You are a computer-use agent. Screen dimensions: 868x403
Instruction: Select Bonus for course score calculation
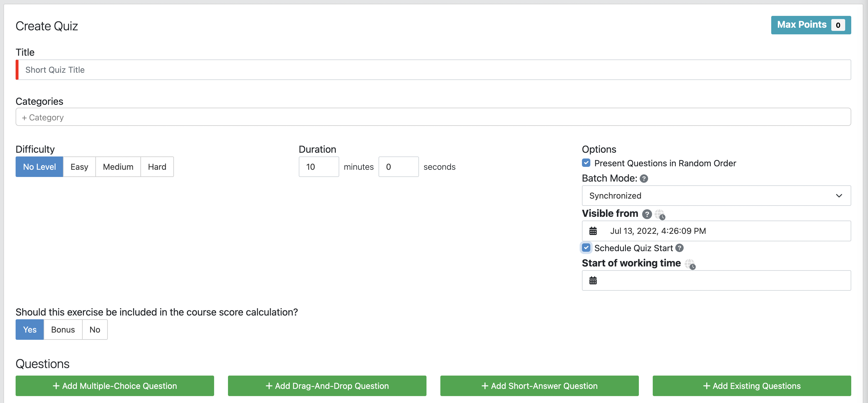point(63,329)
